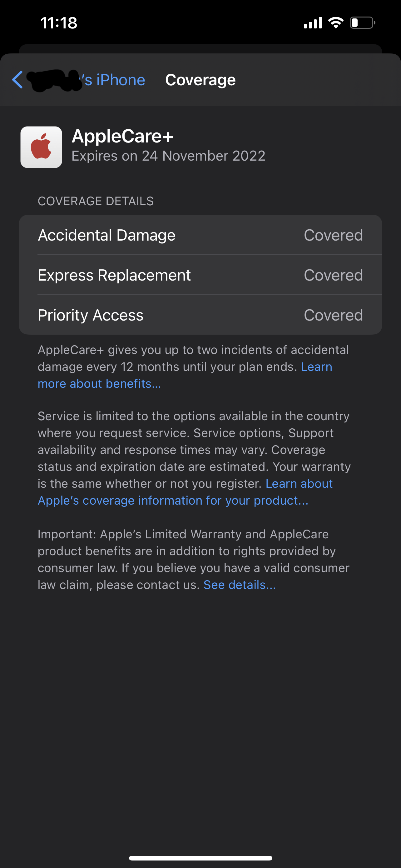401x868 pixels.
Task: Open the 'See details' consumer law link
Action: pyautogui.click(x=240, y=585)
